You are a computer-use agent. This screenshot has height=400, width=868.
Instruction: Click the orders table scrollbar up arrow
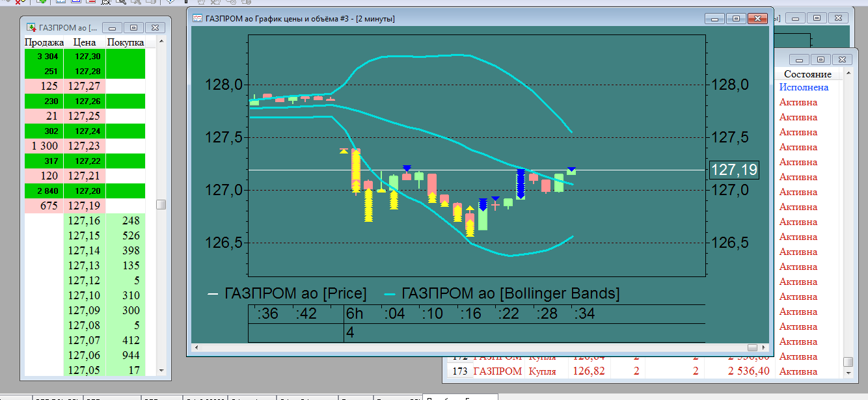(x=848, y=73)
